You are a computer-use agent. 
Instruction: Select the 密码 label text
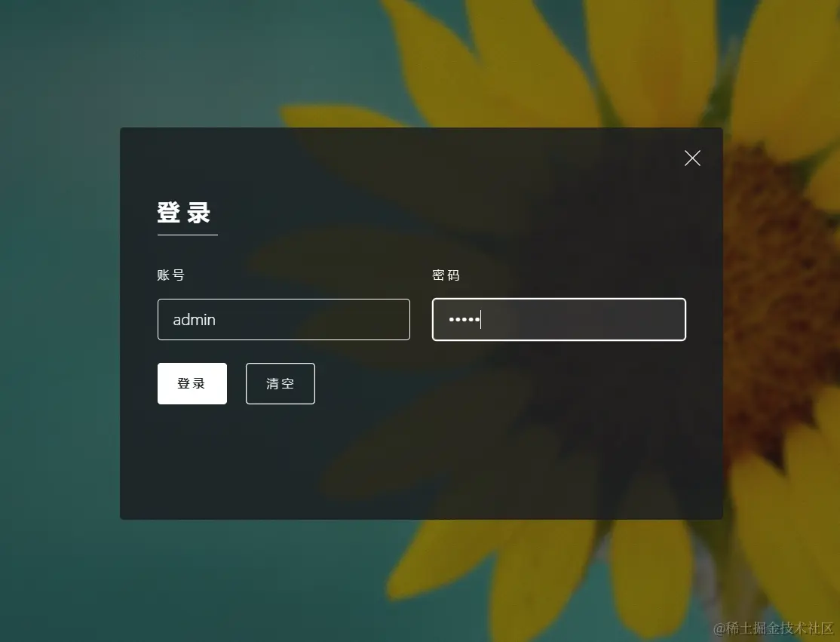click(x=446, y=275)
